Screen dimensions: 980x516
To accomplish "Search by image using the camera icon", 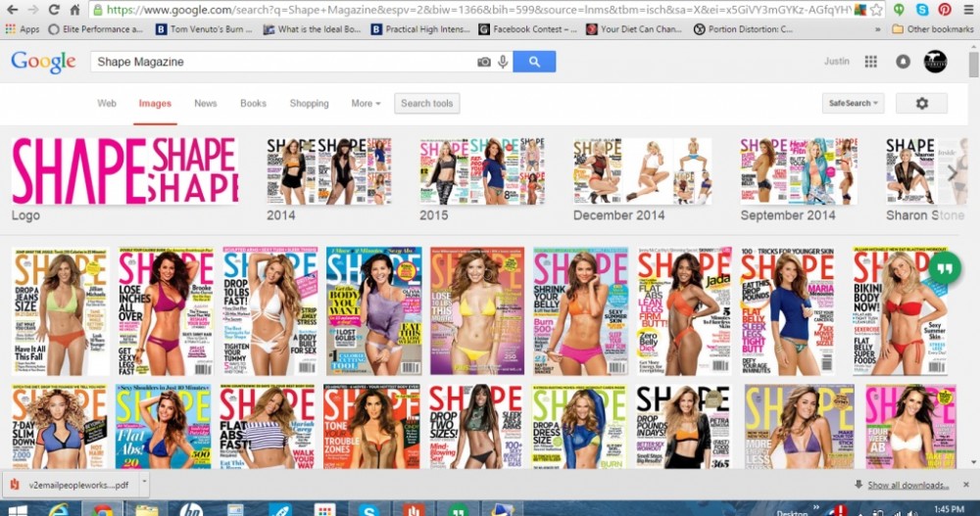I will click(484, 62).
